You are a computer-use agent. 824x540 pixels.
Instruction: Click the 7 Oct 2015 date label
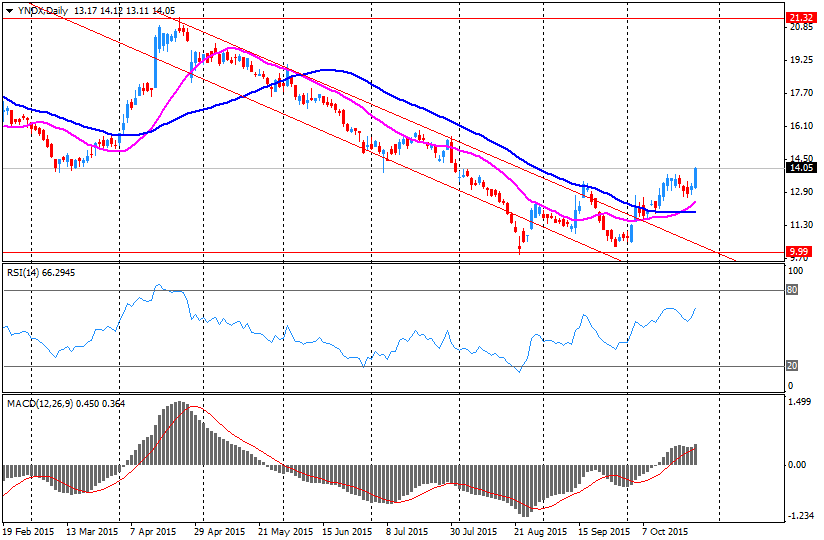(665, 532)
